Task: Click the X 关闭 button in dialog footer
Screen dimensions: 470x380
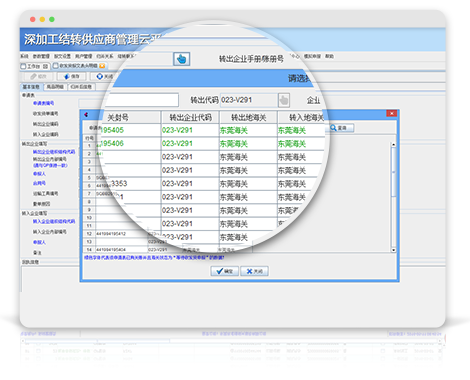Action: click(255, 271)
